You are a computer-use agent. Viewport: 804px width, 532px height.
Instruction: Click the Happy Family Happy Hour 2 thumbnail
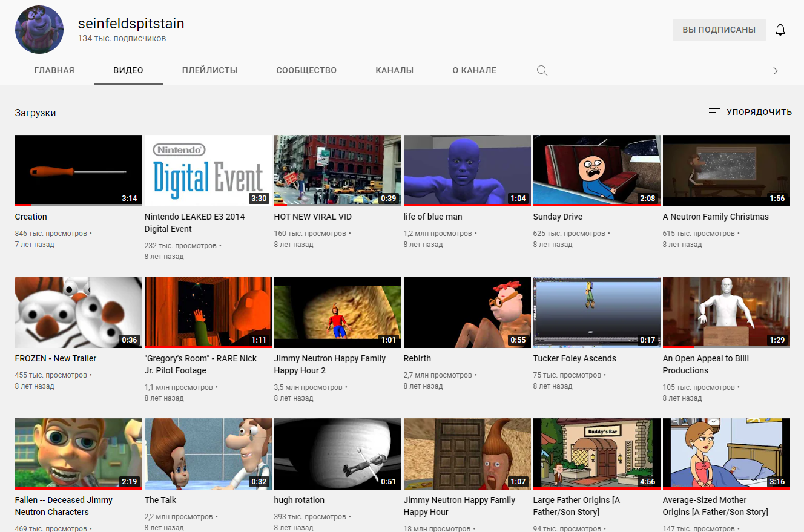point(338,312)
